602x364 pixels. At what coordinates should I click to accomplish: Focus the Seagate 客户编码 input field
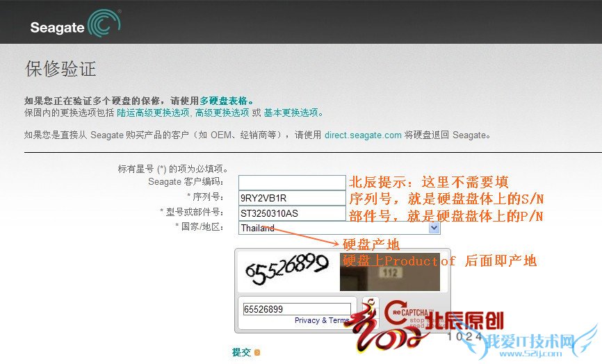(292, 183)
